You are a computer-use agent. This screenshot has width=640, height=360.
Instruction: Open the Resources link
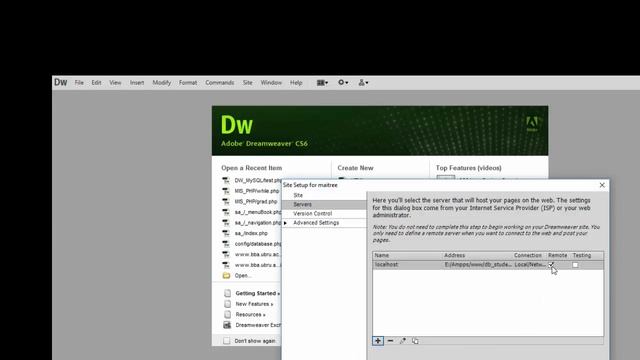250,314
